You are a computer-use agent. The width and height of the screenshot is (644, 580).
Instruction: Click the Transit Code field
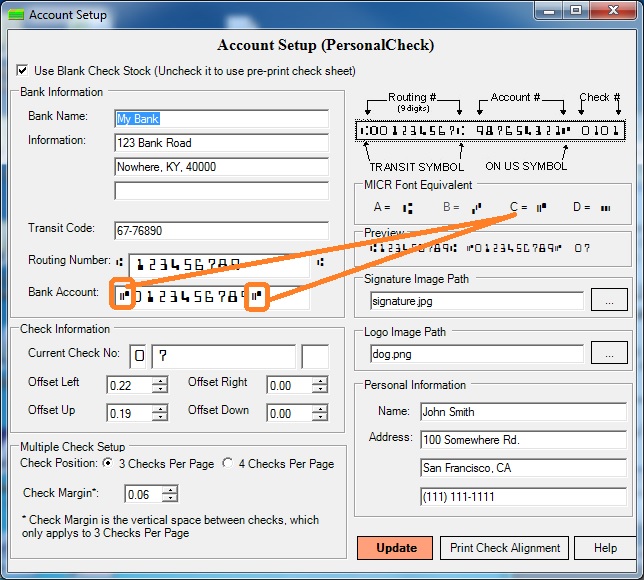pos(221,230)
